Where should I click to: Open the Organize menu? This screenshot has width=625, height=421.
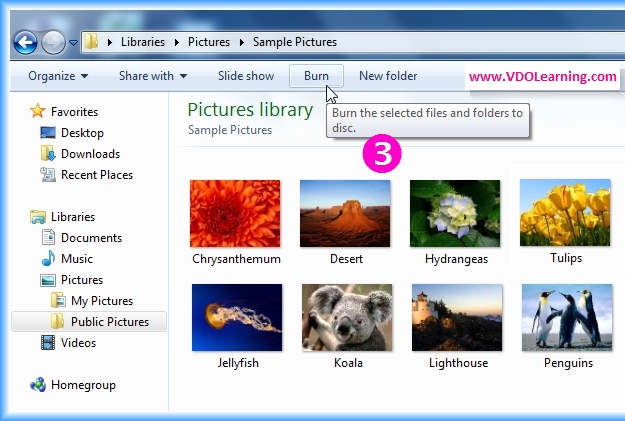coord(58,76)
